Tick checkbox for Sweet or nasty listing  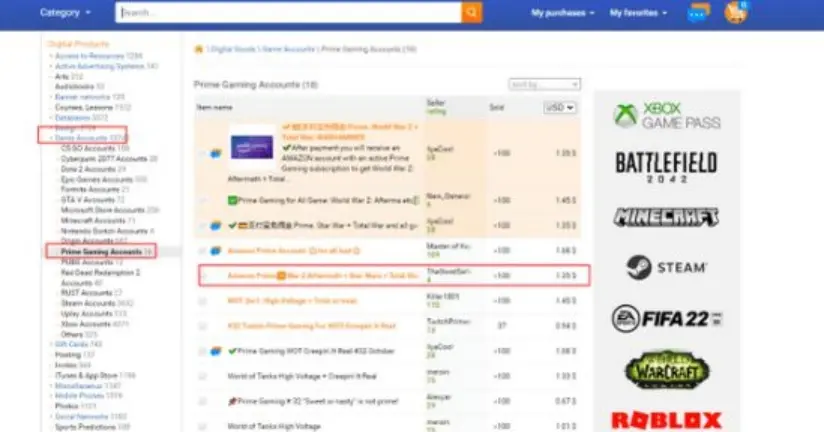tap(202, 402)
